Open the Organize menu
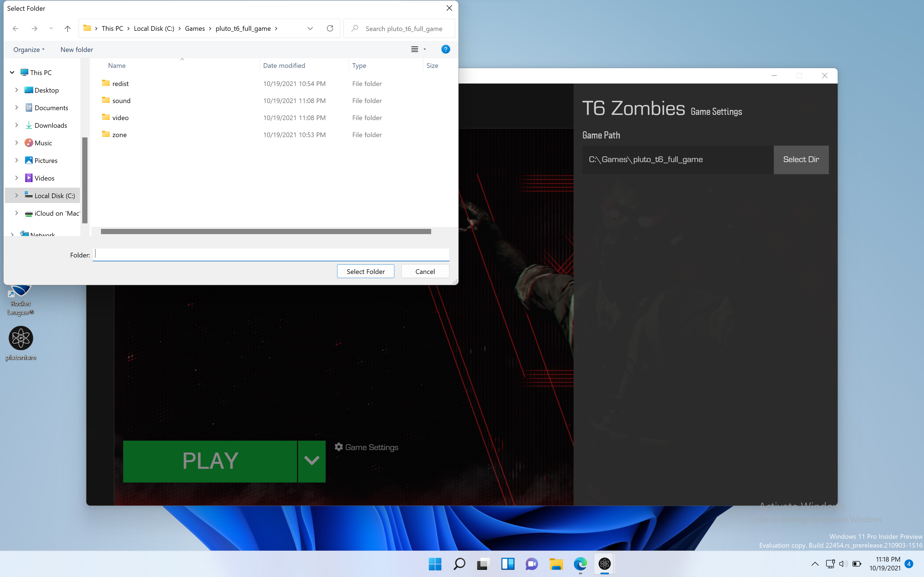 29,50
